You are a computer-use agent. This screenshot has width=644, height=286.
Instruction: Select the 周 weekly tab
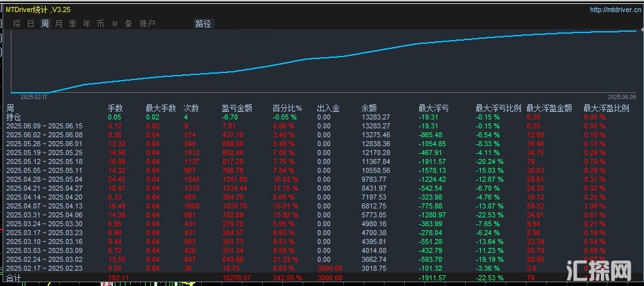tap(45, 24)
